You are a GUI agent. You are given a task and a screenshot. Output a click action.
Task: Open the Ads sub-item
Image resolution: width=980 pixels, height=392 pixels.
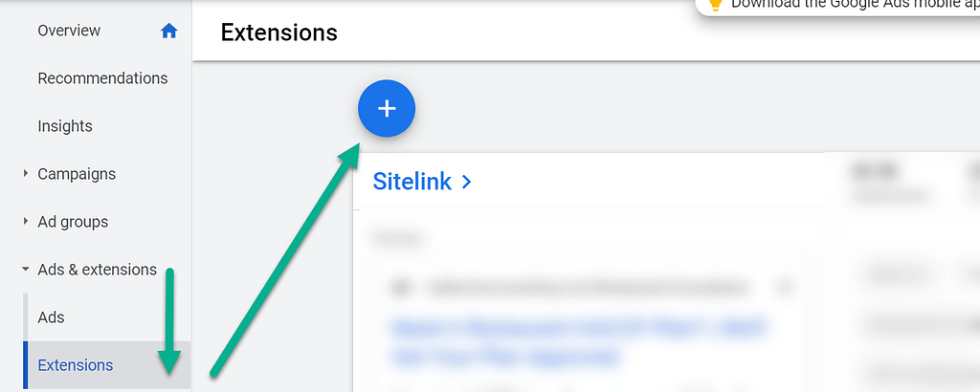[51, 317]
